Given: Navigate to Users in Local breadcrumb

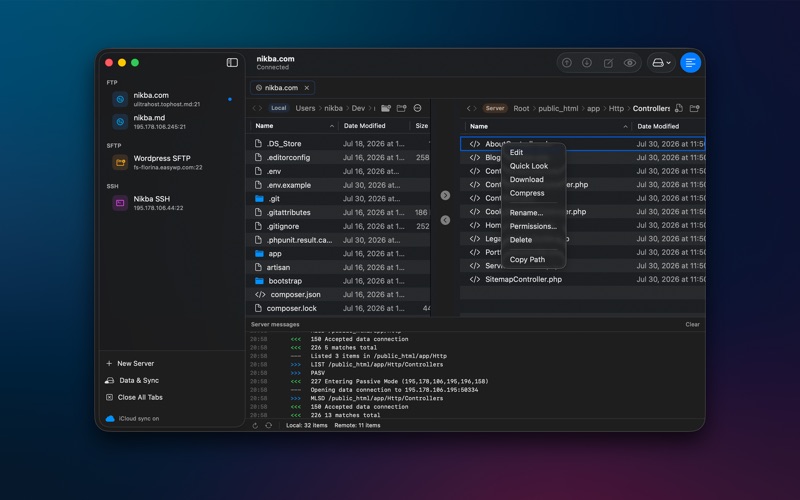Looking at the screenshot, I should (305, 108).
